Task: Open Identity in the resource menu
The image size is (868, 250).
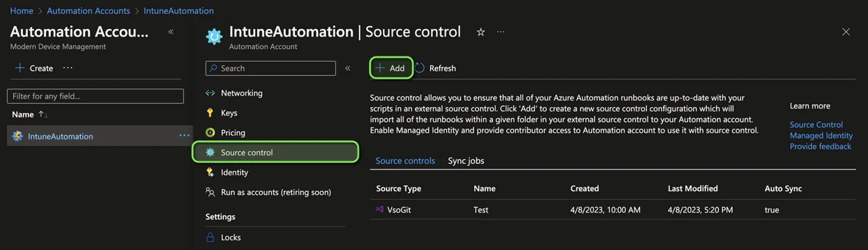Action: click(x=235, y=173)
